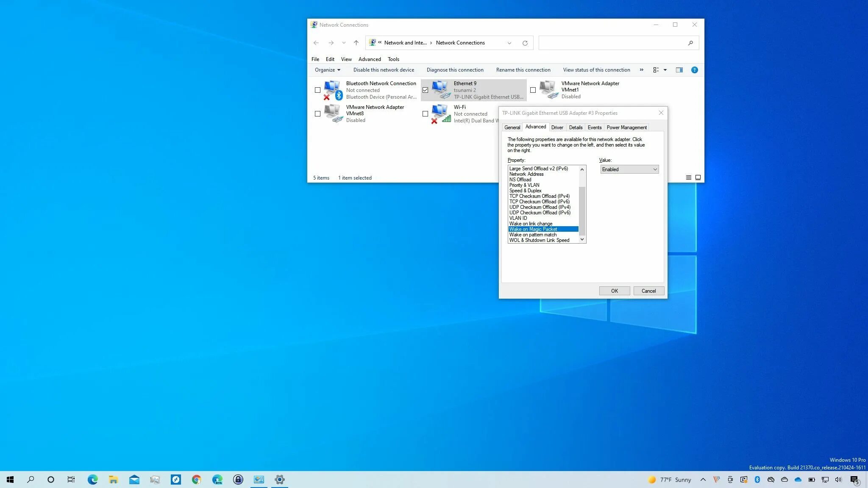The height and width of the screenshot is (488, 868).
Task: Tick the Wi-Fi connection checkbox
Action: [x=425, y=114]
